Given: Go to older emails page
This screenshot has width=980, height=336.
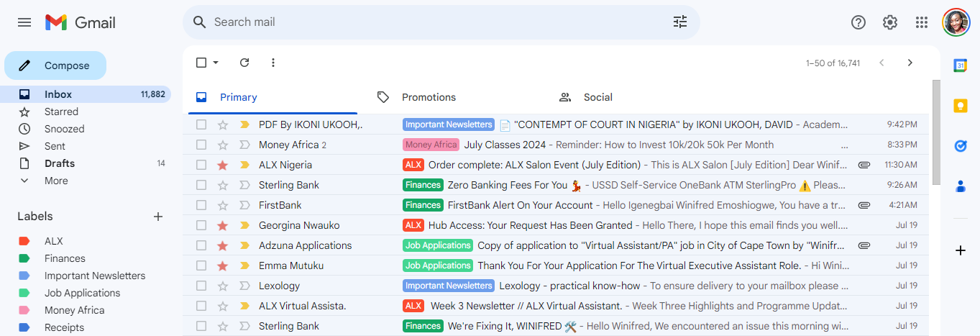Looking at the screenshot, I should (910, 63).
